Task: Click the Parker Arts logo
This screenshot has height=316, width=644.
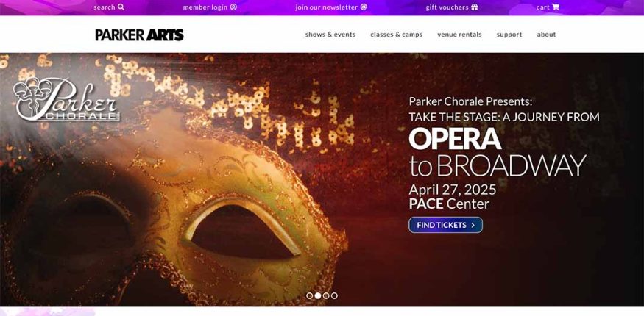Action: [139, 35]
